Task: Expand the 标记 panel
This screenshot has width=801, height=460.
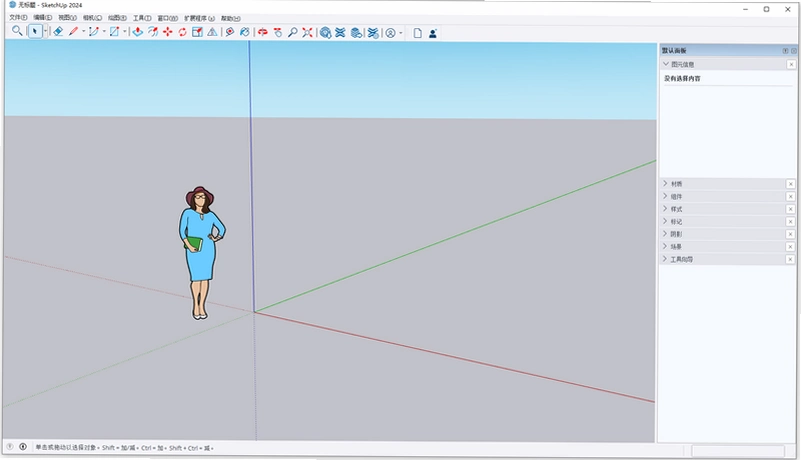Action: [x=665, y=221]
